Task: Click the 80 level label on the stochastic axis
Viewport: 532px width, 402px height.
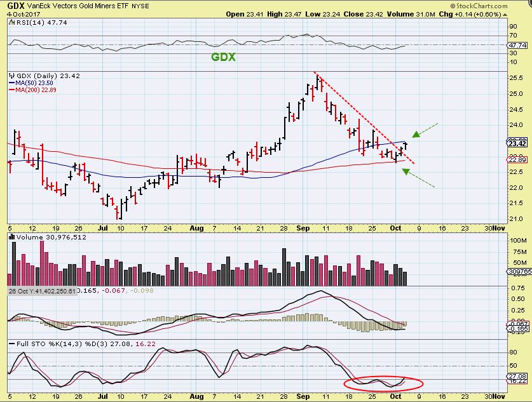Action: coord(513,352)
